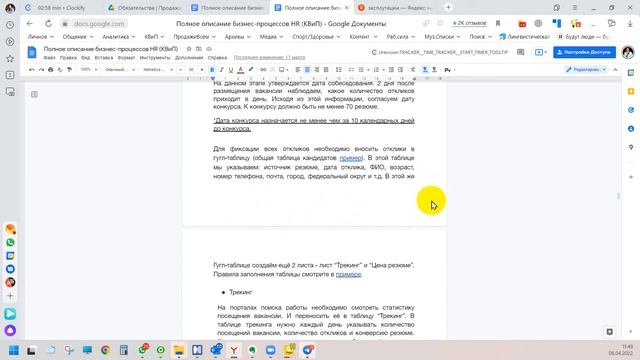Redo the last edit in the toolbar
Image resolution: width=640 pixels, height=360 pixels.
tap(41, 70)
